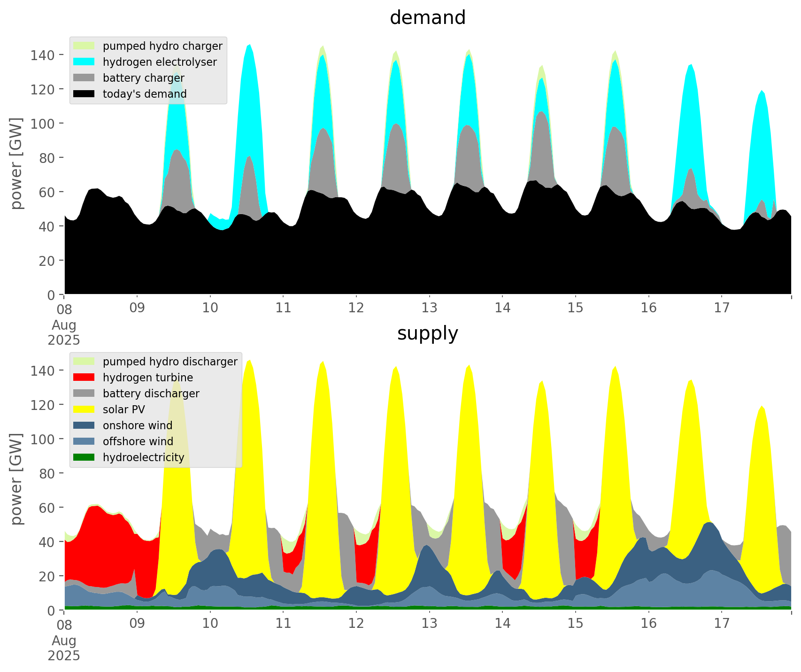Click the pumped hydro charger legend swatch

(84, 46)
